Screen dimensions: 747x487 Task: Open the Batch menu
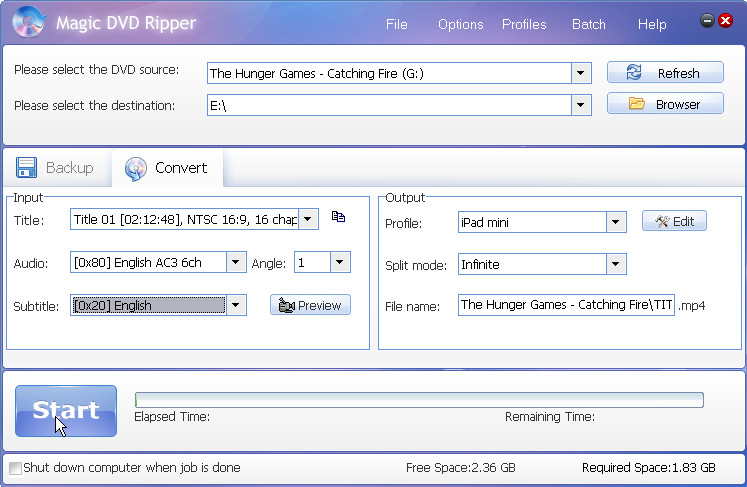click(x=589, y=24)
